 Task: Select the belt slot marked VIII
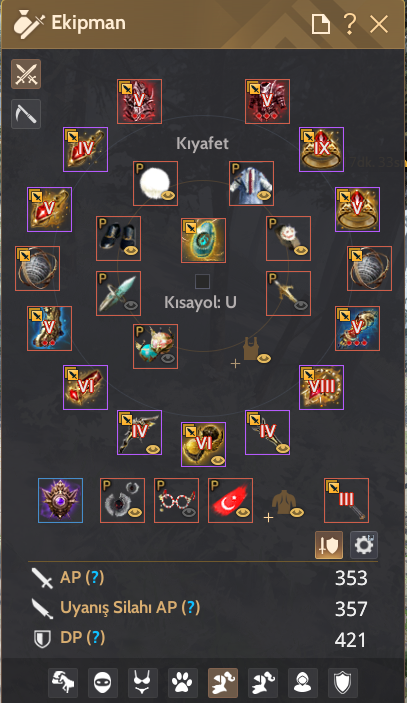tap(321, 387)
